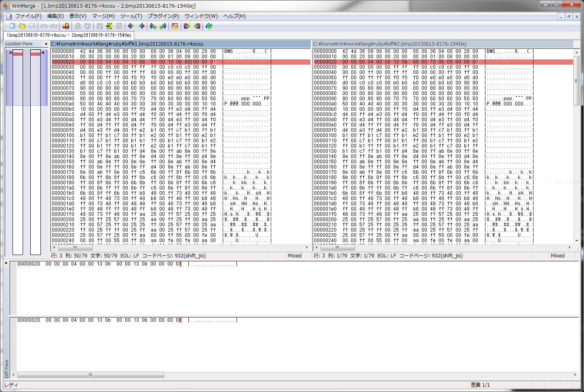Copy right and advance icon
The image size is (584, 392).
[153, 26]
